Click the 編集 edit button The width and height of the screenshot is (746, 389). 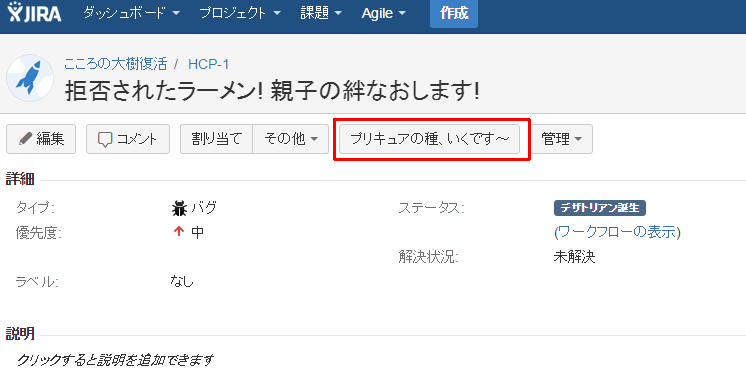(41, 139)
